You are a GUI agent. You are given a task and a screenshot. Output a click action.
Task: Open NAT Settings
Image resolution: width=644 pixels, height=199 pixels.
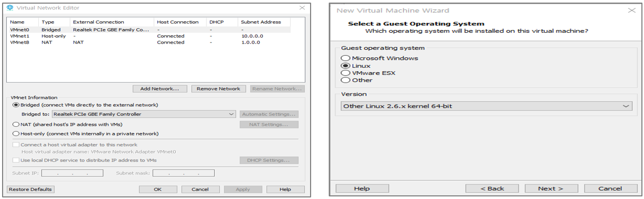(x=269, y=124)
